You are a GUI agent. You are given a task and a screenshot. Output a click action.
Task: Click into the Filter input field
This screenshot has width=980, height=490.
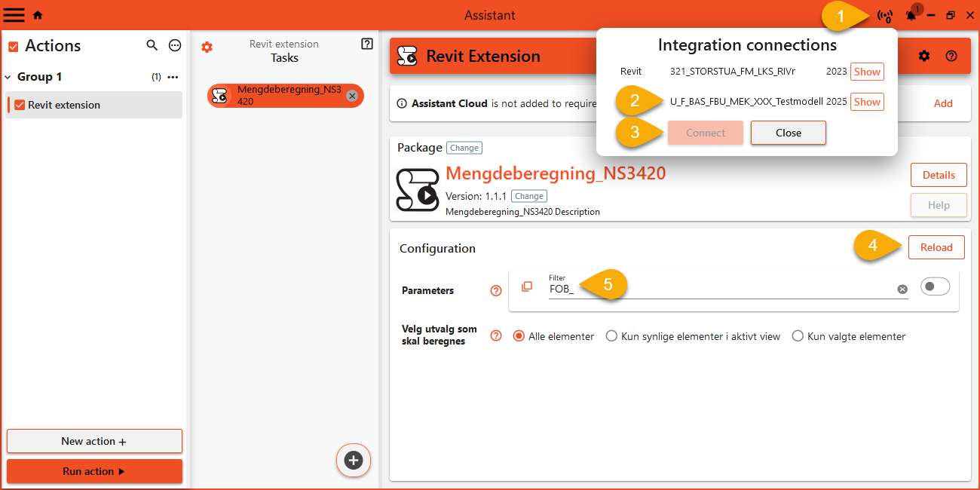coord(716,289)
